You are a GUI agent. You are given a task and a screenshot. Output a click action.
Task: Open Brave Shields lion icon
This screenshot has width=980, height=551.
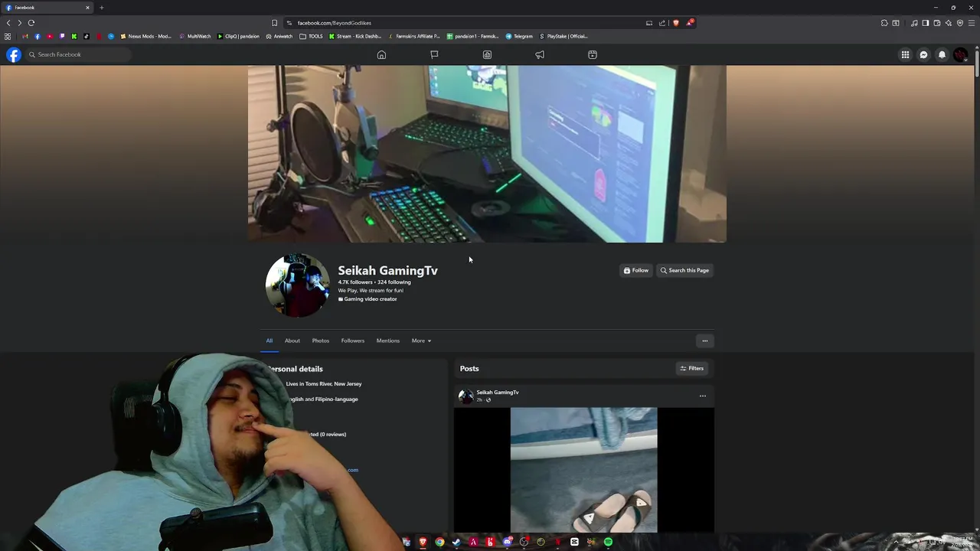point(675,23)
